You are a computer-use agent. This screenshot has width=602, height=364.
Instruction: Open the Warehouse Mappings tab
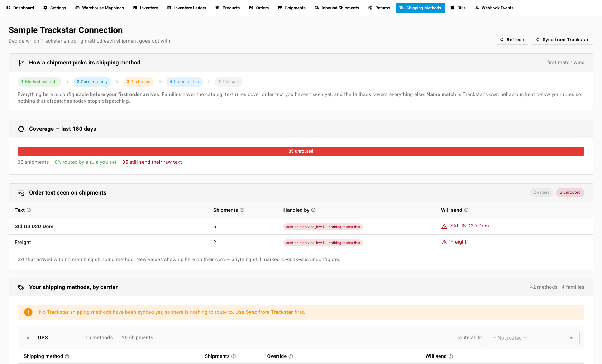[100, 8]
